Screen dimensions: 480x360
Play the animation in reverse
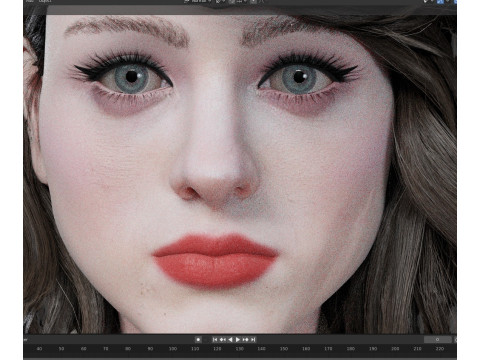pos(230,339)
